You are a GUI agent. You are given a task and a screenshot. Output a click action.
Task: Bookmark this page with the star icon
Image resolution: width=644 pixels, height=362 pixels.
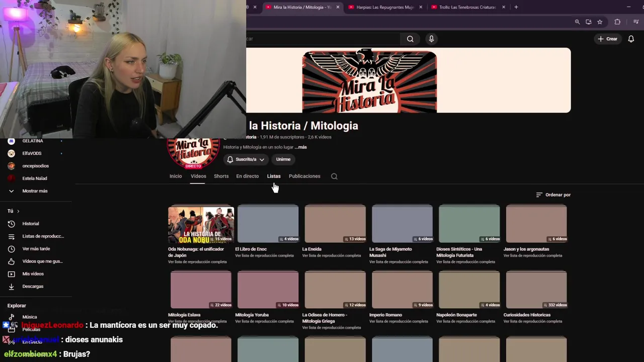pyautogui.click(x=600, y=22)
